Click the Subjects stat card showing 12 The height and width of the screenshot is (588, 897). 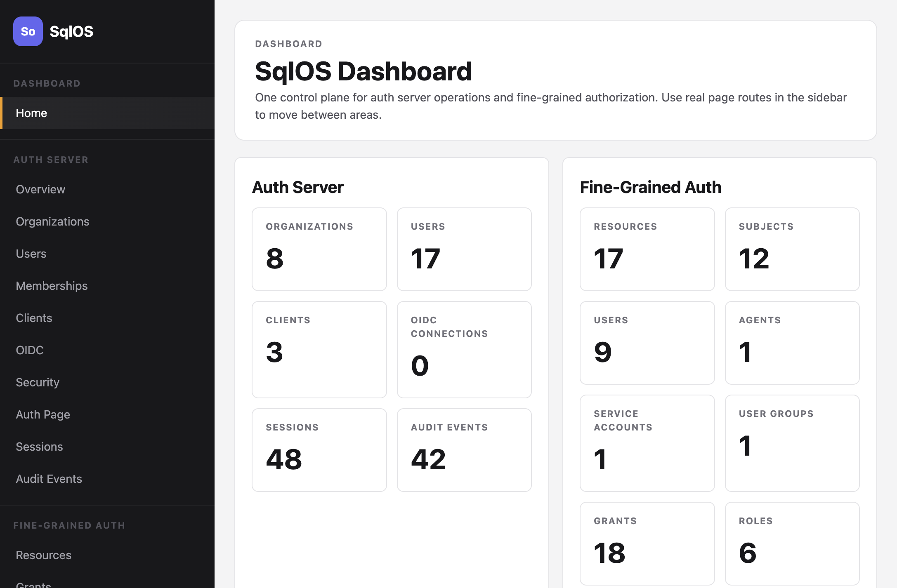792,249
